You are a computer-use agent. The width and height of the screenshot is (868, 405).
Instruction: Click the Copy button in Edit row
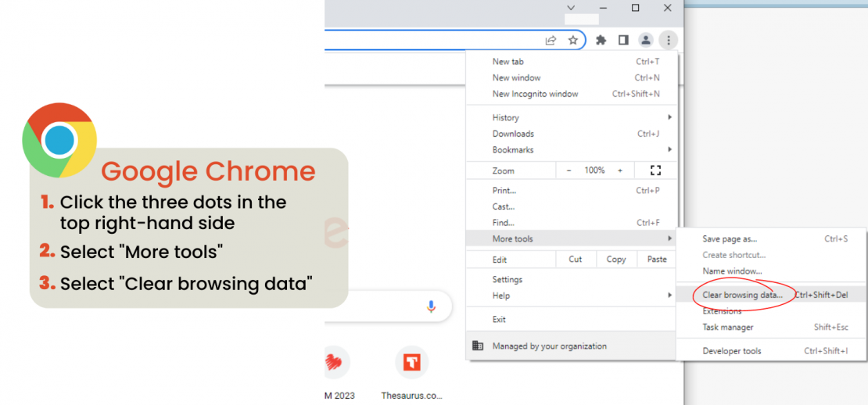616,259
